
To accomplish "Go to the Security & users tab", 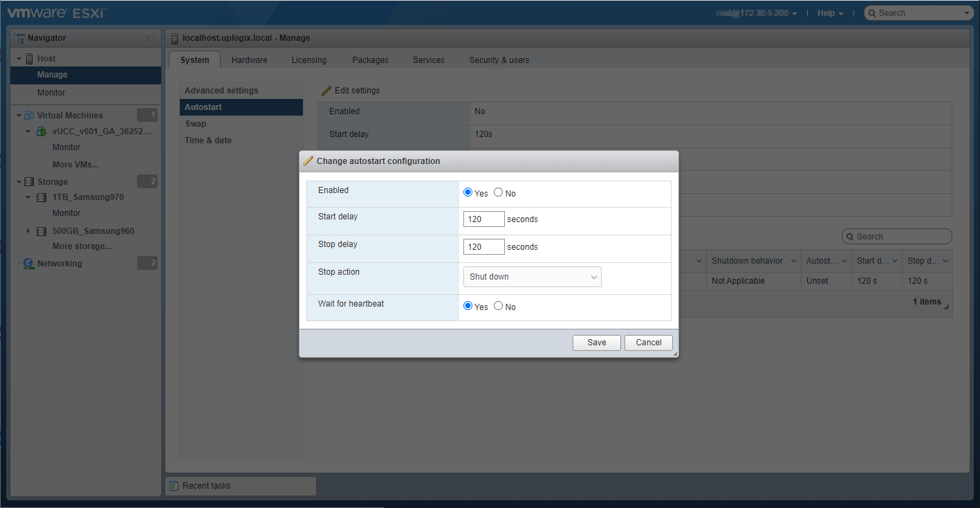I will click(499, 60).
